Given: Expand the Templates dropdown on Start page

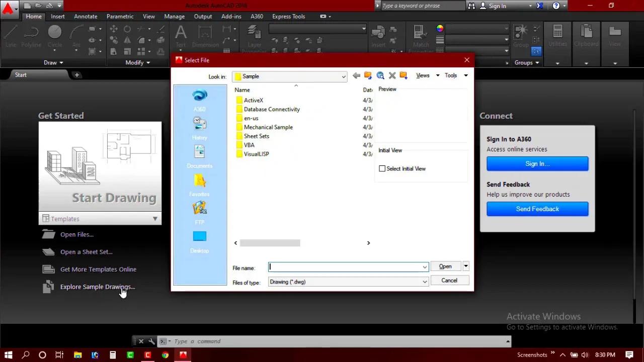Looking at the screenshot, I should coord(155,219).
